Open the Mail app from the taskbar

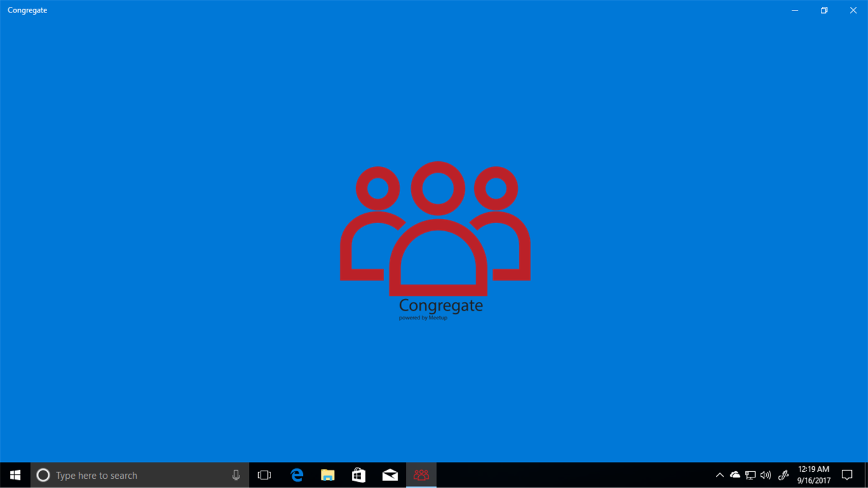(x=390, y=475)
